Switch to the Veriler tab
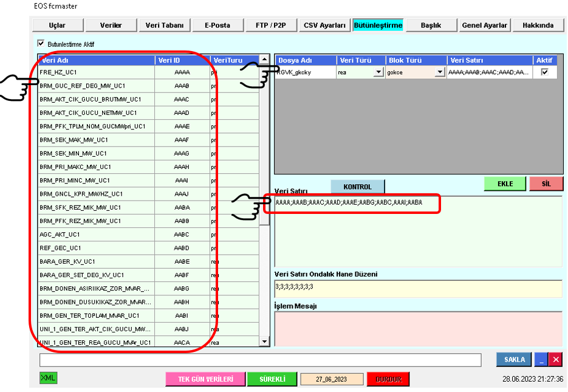 click(111, 26)
